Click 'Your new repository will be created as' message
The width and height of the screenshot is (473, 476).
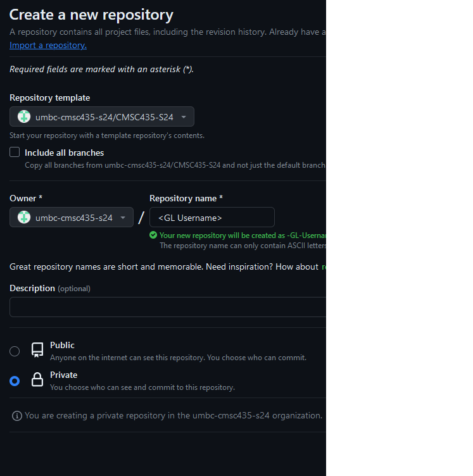coord(243,235)
